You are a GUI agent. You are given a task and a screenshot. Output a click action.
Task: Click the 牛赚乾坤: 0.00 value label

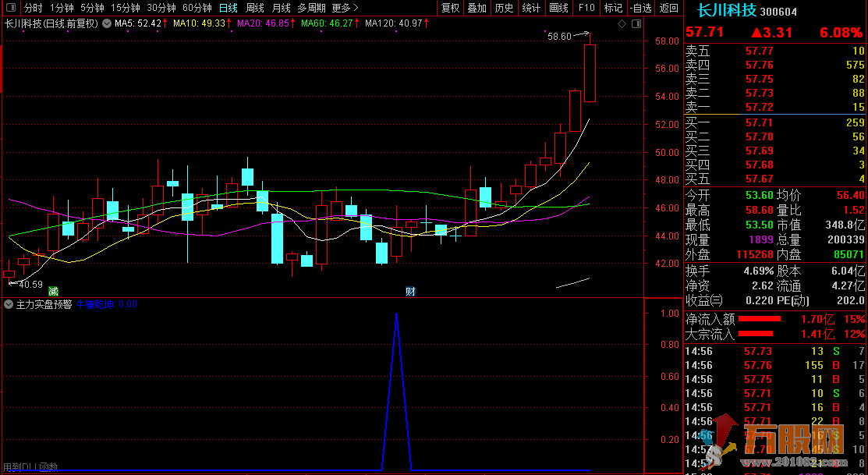tap(106, 304)
